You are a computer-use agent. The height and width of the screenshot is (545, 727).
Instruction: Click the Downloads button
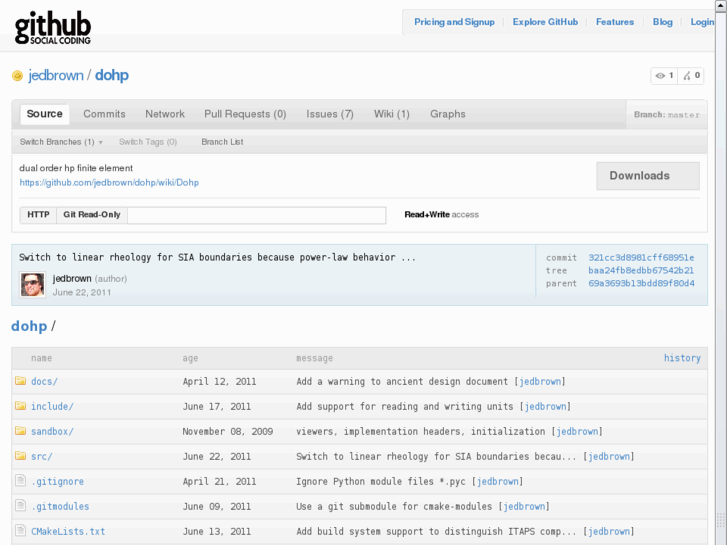coord(648,176)
